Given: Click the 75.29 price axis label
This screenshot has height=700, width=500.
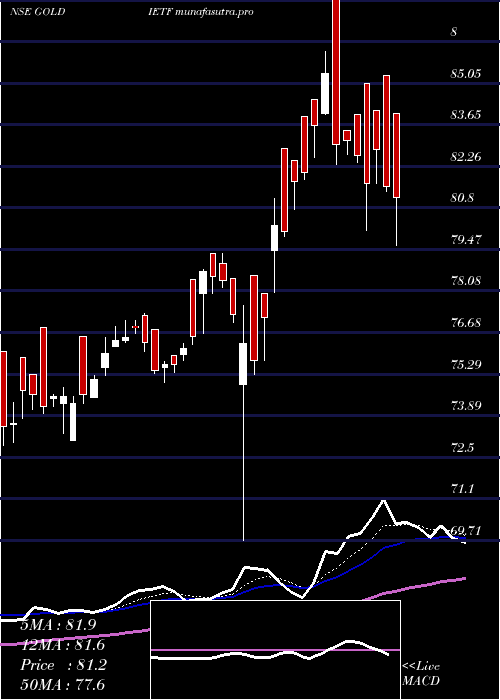Looking at the screenshot, I should click(x=466, y=364).
